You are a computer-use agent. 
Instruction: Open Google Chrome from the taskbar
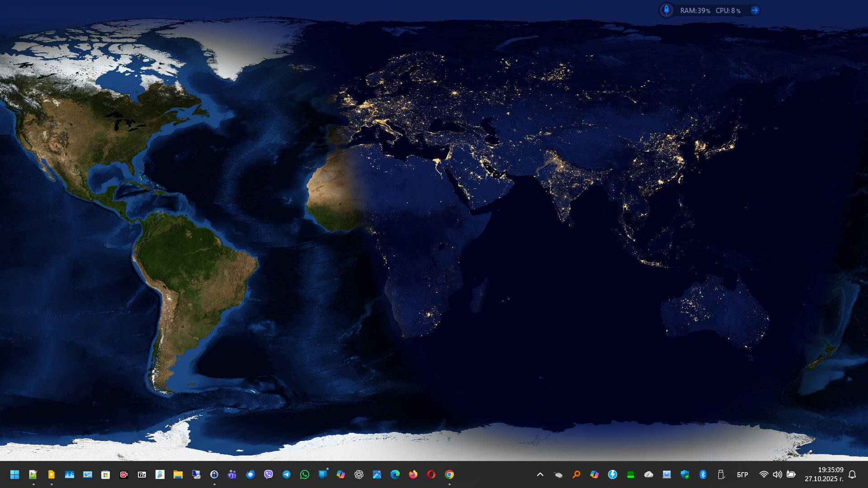click(x=449, y=474)
